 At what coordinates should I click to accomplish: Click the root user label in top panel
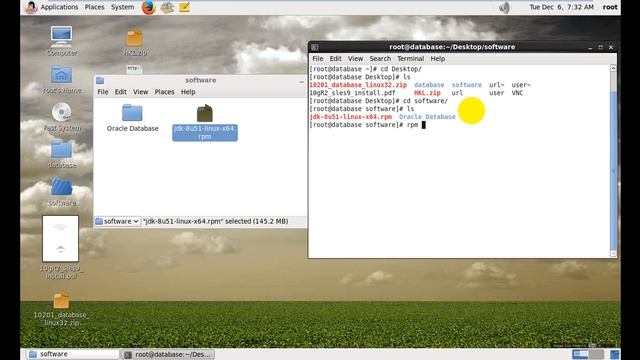point(610,7)
